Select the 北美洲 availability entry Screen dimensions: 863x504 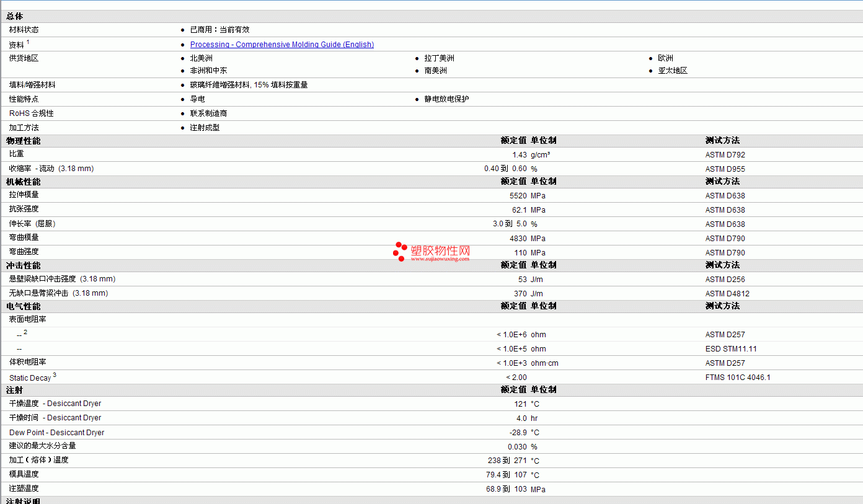click(x=201, y=58)
